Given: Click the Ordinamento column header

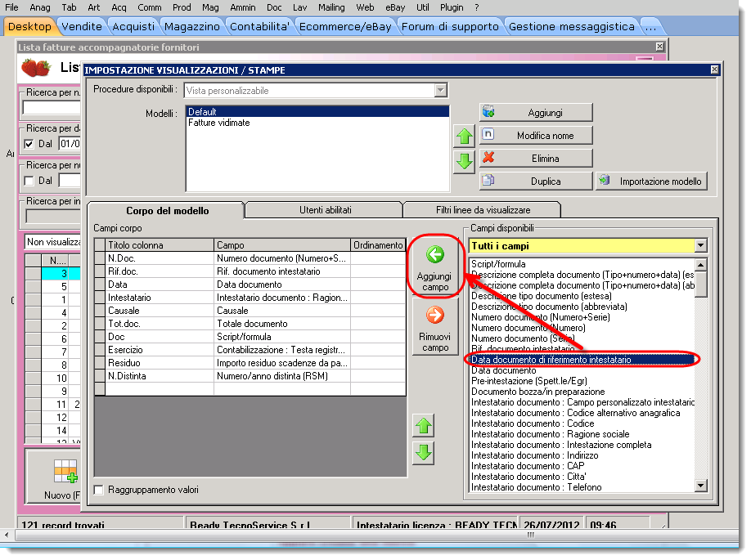Looking at the screenshot, I should point(378,245).
